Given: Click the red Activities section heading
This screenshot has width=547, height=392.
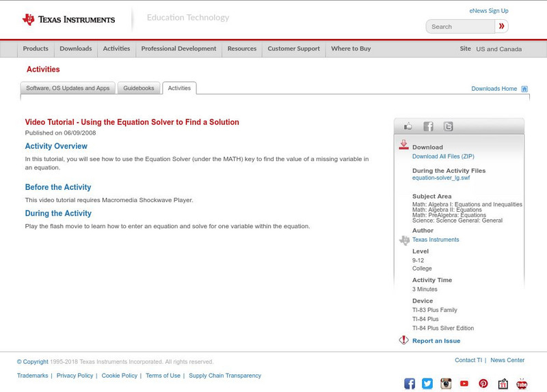Looking at the screenshot, I should point(43,70).
